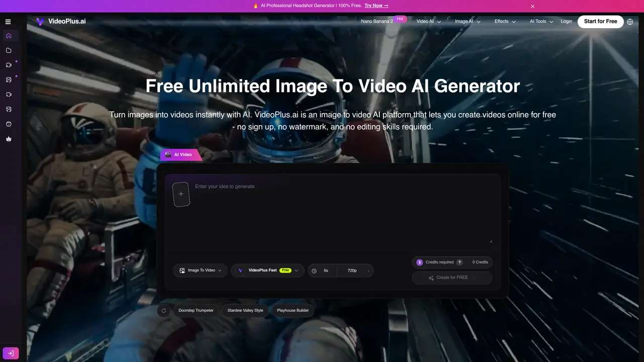Open the folder icon in the sidebar

tap(9, 50)
